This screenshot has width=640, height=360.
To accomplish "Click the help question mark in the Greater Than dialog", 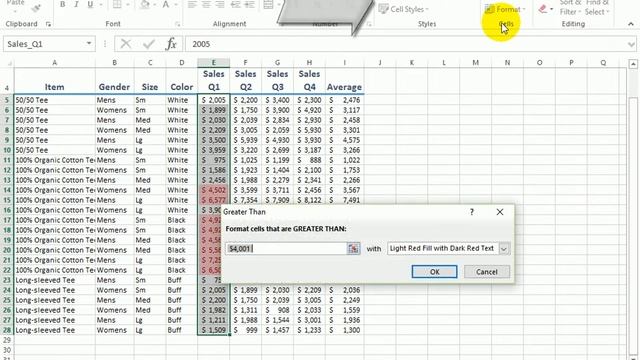I will pos(472,212).
